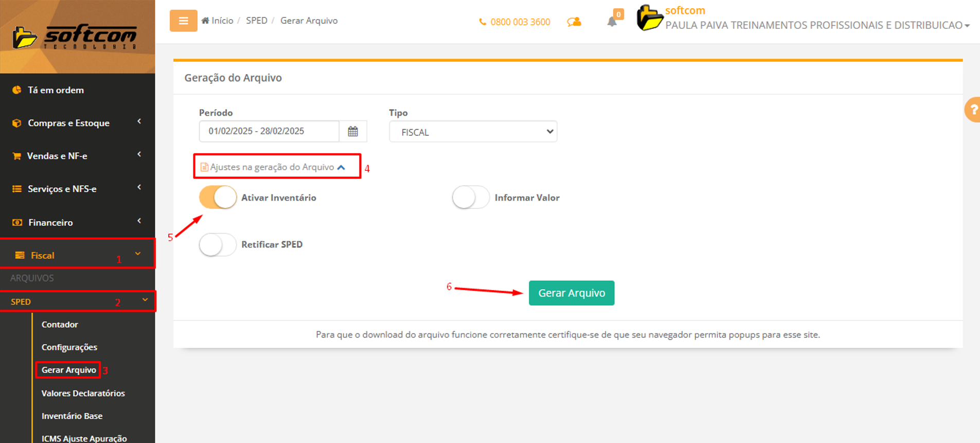
Task: Disable the Ativar Inventário toggle
Action: tap(218, 198)
